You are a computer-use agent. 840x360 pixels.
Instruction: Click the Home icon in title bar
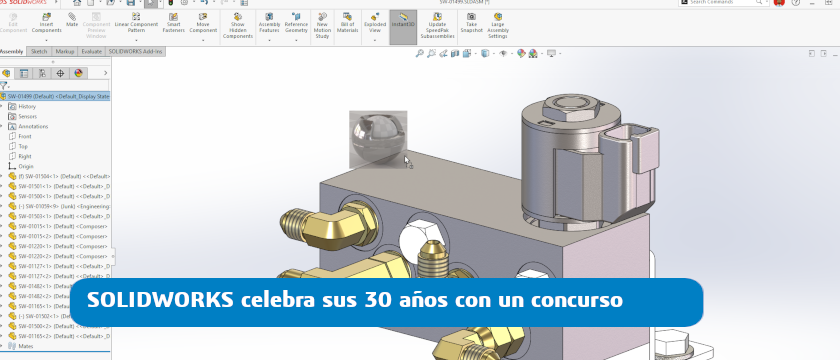pos(77,3)
